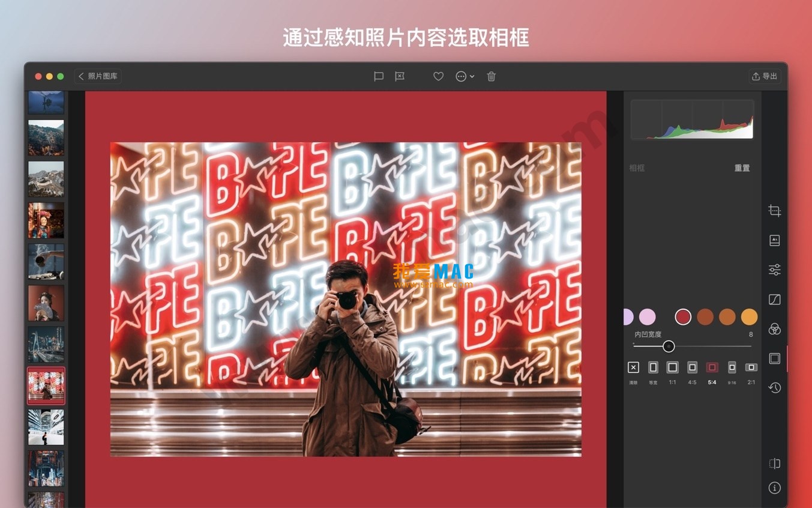Click the histogram panel

pyautogui.click(x=693, y=119)
